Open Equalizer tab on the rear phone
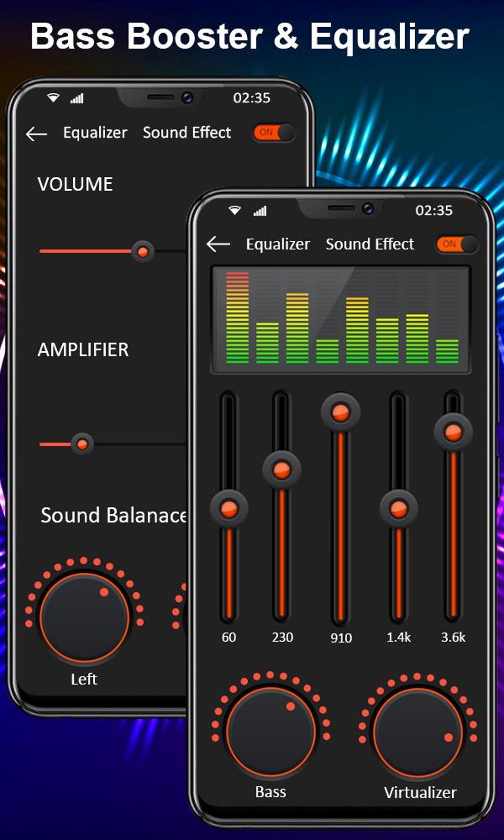 tap(95, 132)
